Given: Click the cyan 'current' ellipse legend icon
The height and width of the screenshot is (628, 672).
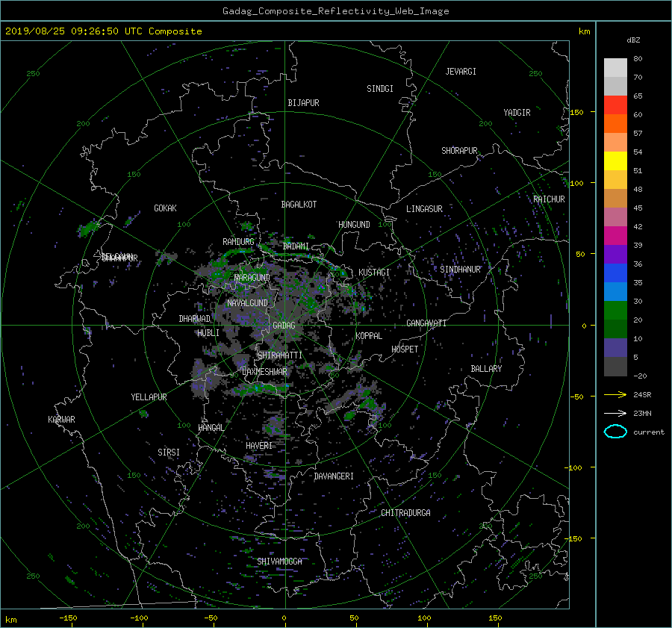Looking at the screenshot, I should click(x=615, y=432).
